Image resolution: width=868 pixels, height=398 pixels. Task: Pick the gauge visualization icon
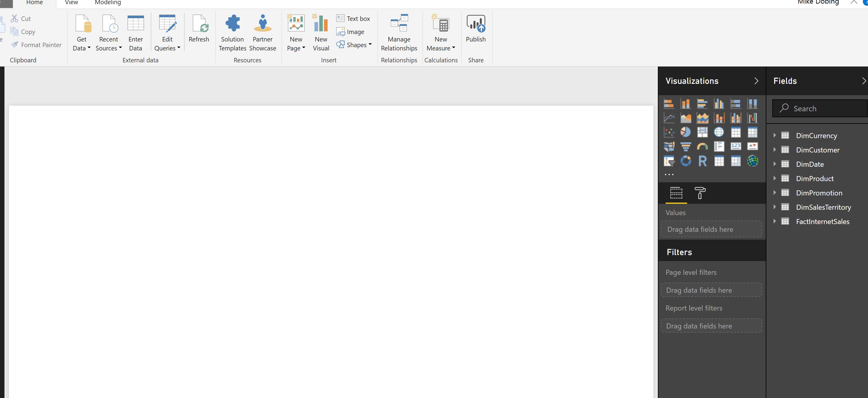tap(702, 146)
